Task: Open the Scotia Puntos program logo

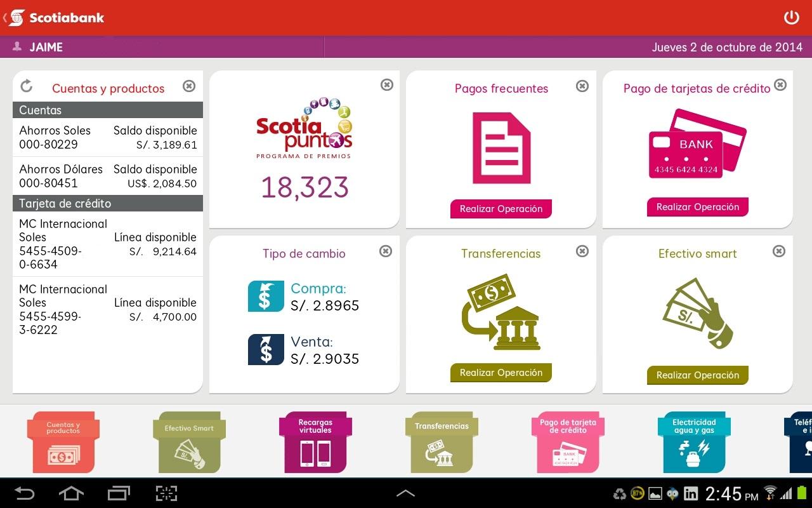Action: point(304,128)
